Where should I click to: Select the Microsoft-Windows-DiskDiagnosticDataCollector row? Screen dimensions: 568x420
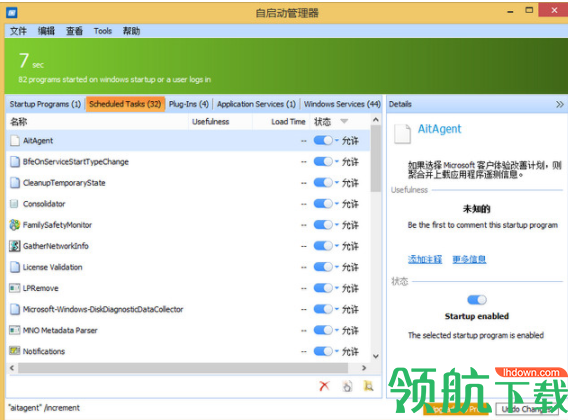[188, 309]
